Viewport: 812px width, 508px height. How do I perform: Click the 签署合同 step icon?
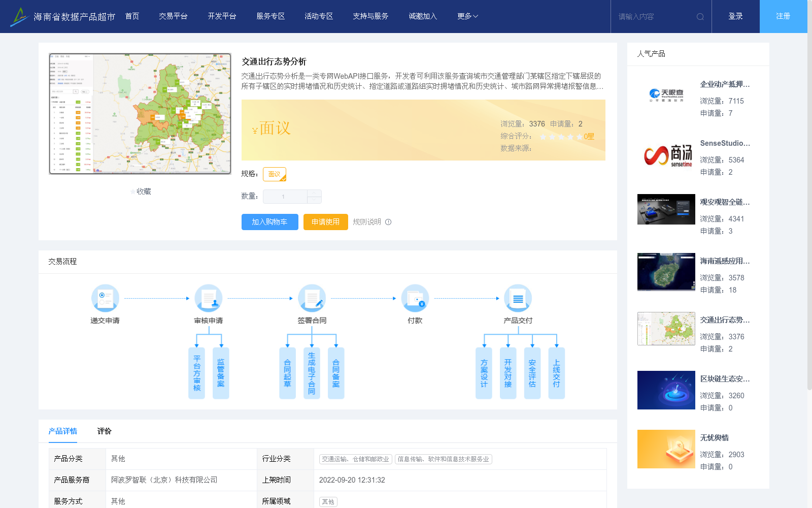pyautogui.click(x=312, y=298)
